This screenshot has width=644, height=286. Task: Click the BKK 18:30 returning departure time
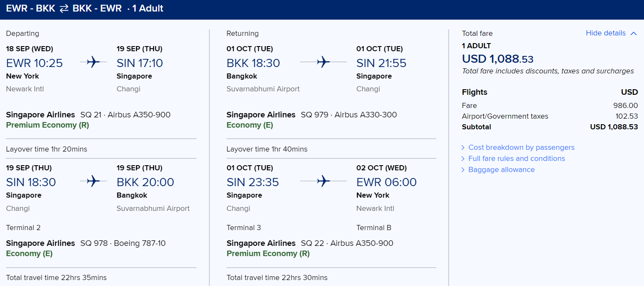[x=253, y=63]
